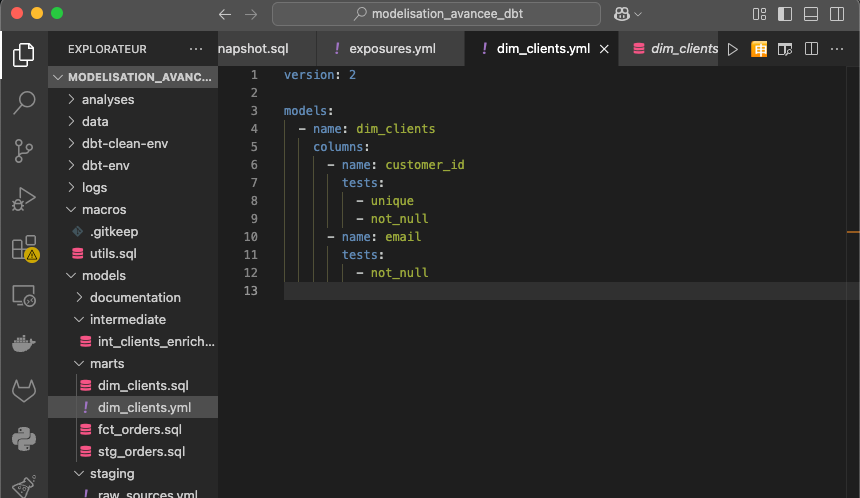Image resolution: width=860 pixels, height=498 pixels.
Task: Open the Extensions view with warning badge
Action: (25, 248)
